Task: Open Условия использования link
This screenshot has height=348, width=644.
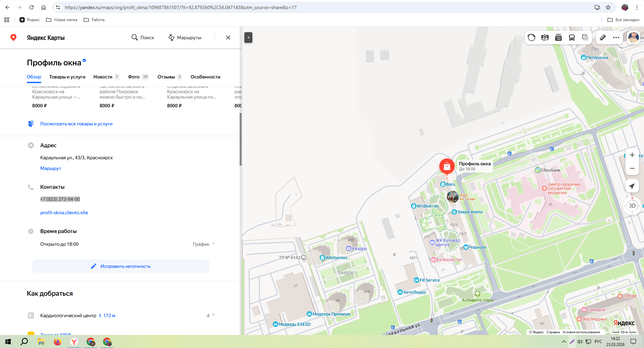Action: click(581, 332)
